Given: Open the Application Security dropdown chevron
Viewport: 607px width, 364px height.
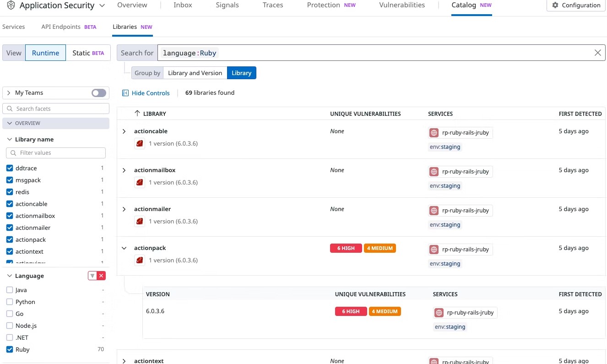Looking at the screenshot, I should pos(102,6).
